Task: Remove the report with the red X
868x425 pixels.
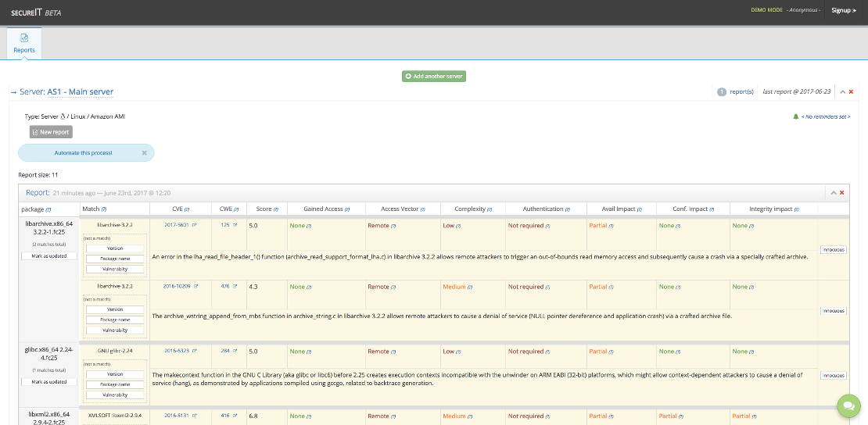Action: tap(842, 193)
